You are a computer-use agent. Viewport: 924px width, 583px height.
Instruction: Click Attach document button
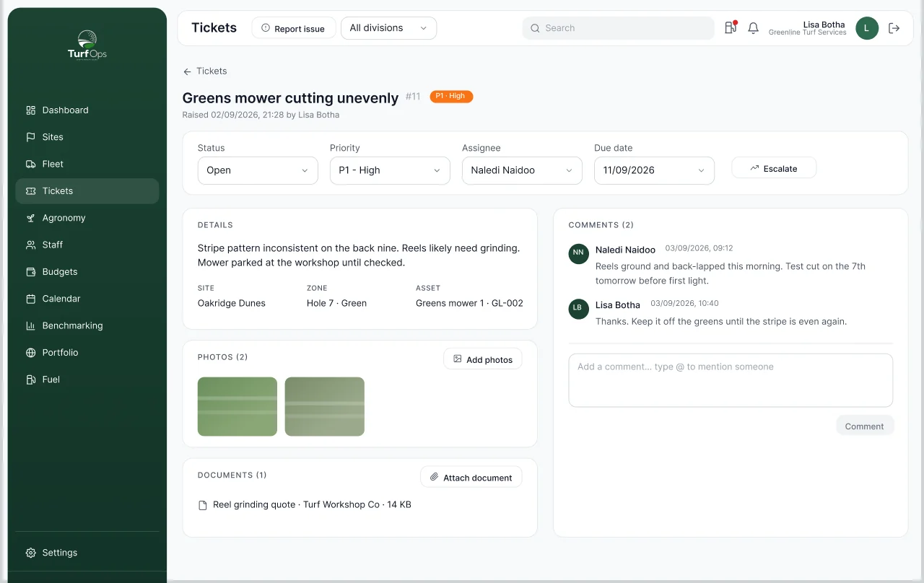[x=471, y=478]
